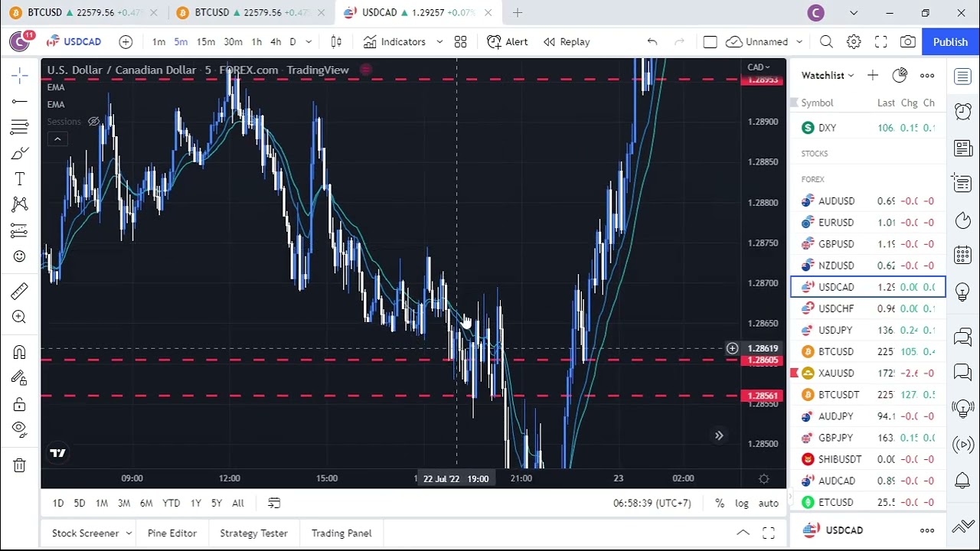Open the chart patterns tool
This screenshot has height=551, width=980.
pyautogui.click(x=19, y=204)
